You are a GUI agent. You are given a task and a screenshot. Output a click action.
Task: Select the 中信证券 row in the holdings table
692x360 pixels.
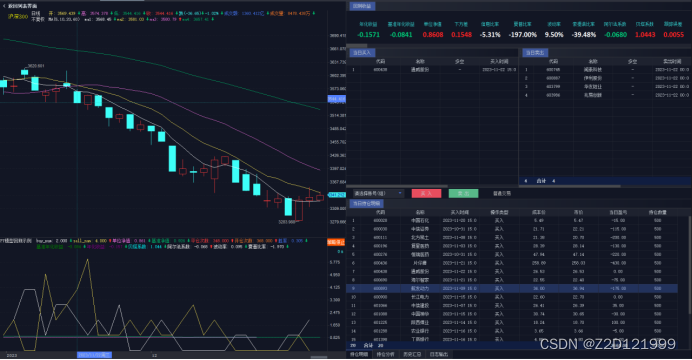513,229
